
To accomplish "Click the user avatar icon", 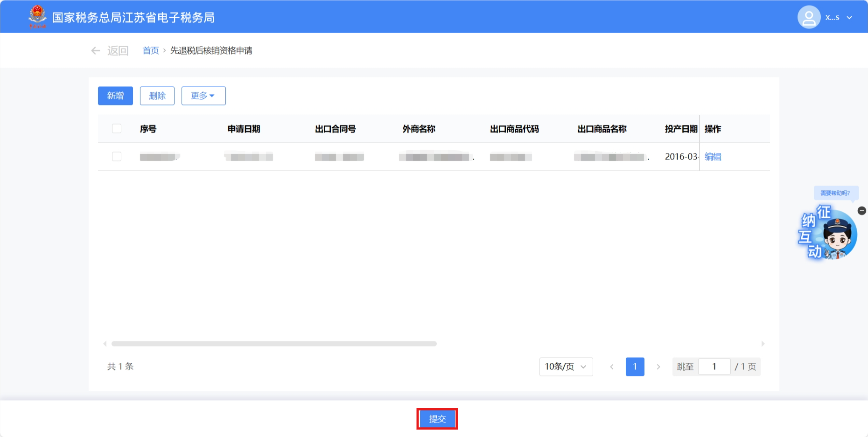I will (809, 17).
